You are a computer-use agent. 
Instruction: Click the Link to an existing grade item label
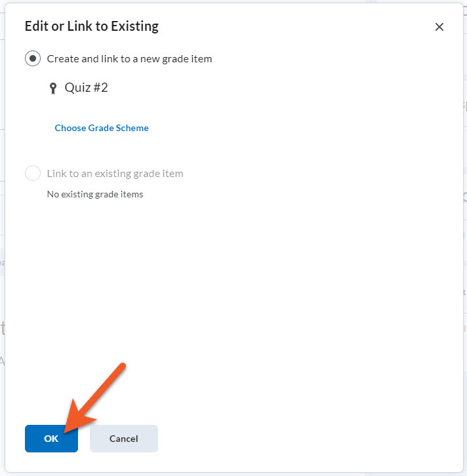point(115,174)
